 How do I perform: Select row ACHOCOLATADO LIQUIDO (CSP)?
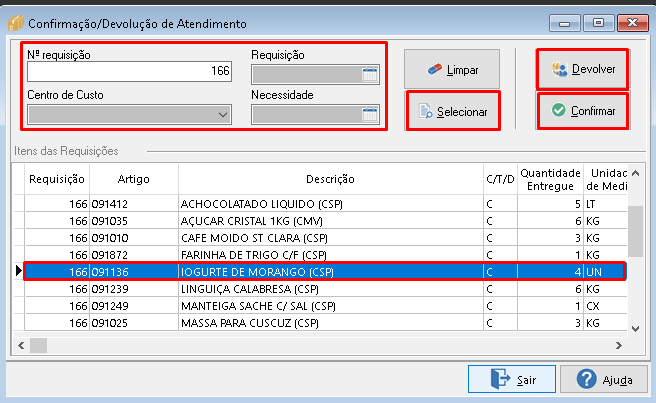pyautogui.click(x=326, y=204)
